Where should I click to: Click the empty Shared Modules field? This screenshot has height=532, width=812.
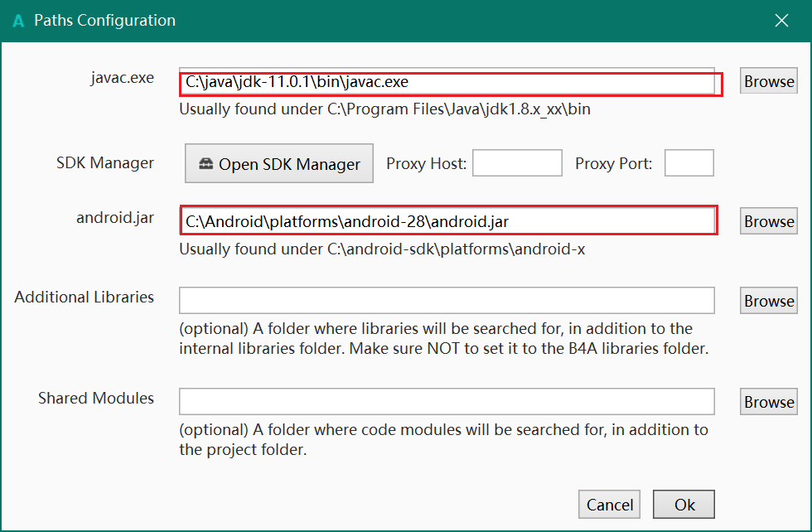point(447,401)
